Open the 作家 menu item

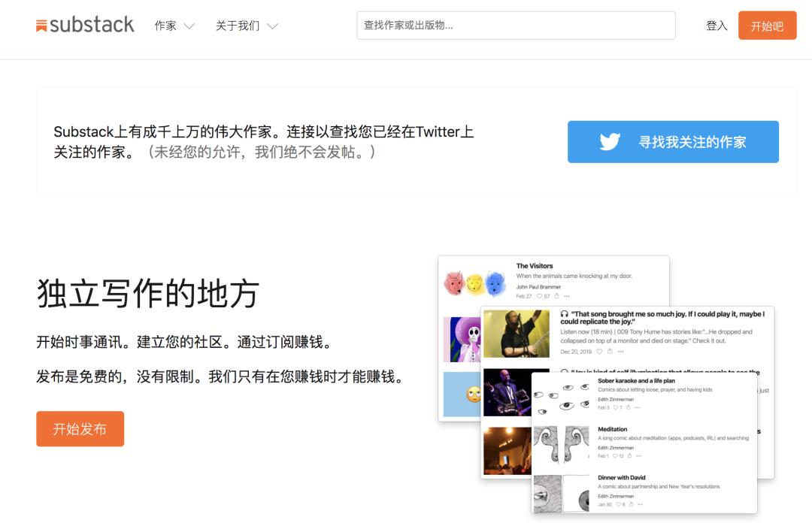(x=165, y=26)
